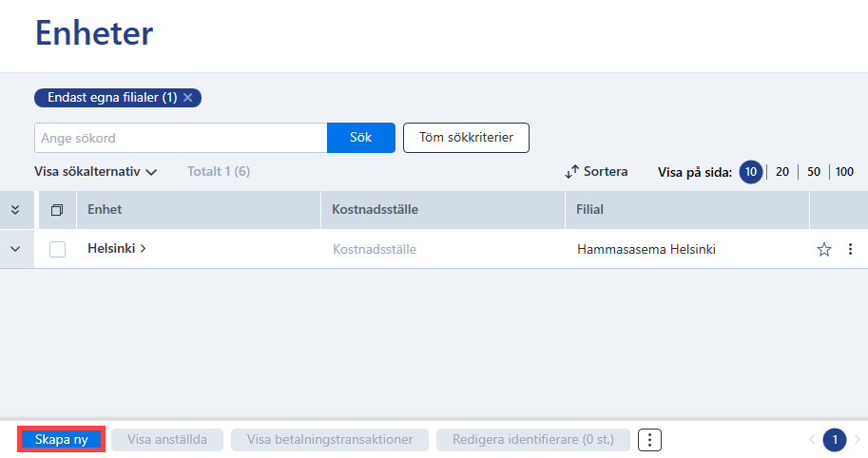
Task: Check the Helsinki row checkbox
Action: 58,249
